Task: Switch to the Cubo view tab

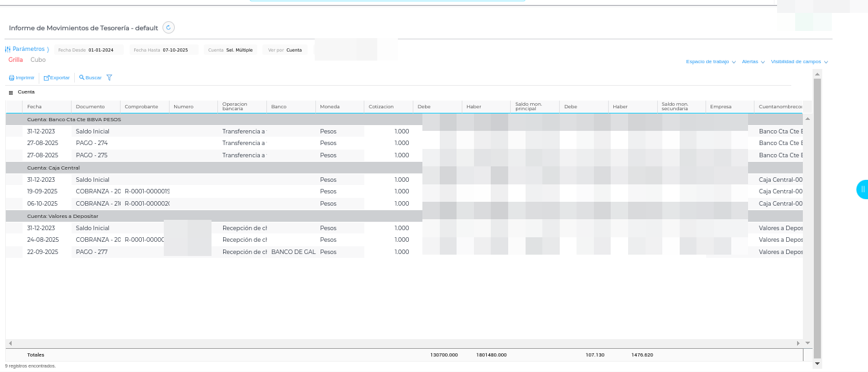Action: (x=38, y=60)
